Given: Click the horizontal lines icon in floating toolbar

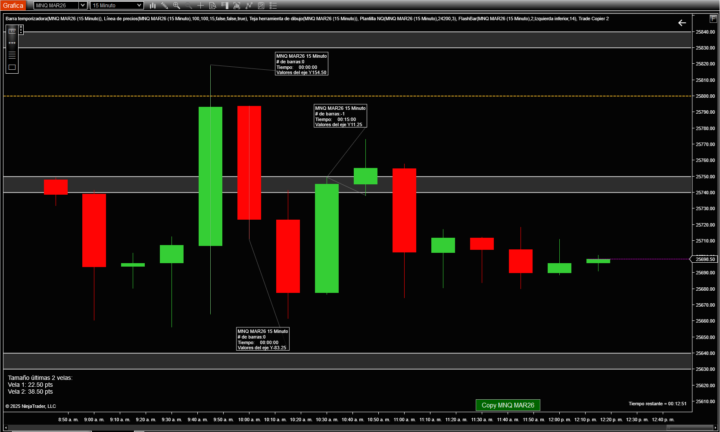Looking at the screenshot, I should [x=12, y=55].
